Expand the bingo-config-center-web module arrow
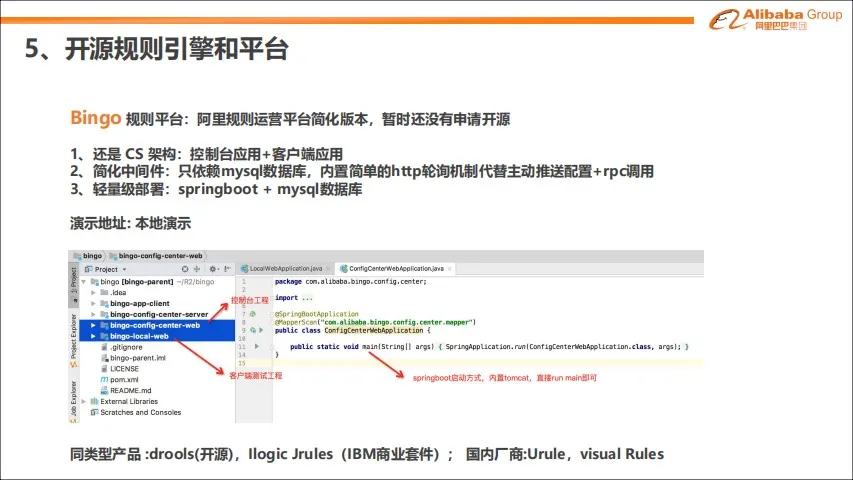Image resolution: width=853 pixels, height=480 pixels. [x=93, y=325]
